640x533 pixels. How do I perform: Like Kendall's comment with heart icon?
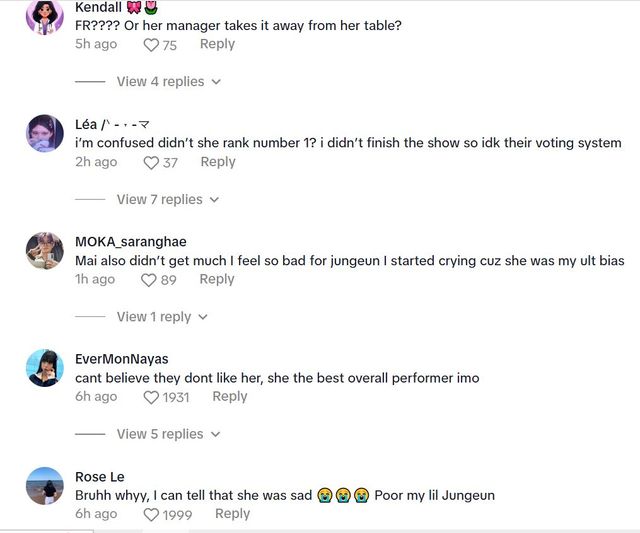[152, 45]
